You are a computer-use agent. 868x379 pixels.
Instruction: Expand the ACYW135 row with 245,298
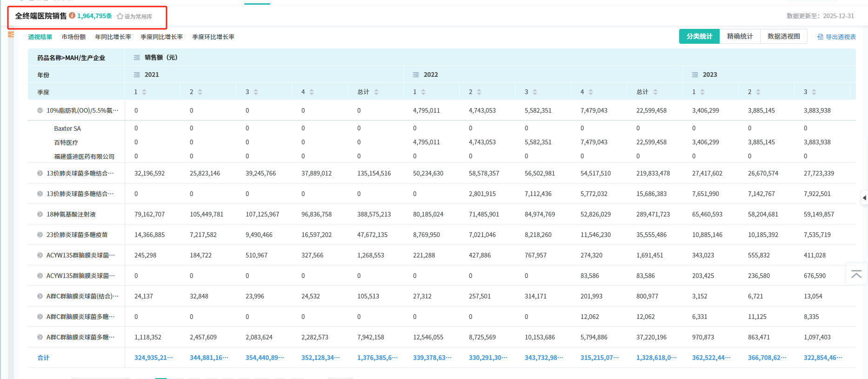tap(40, 255)
